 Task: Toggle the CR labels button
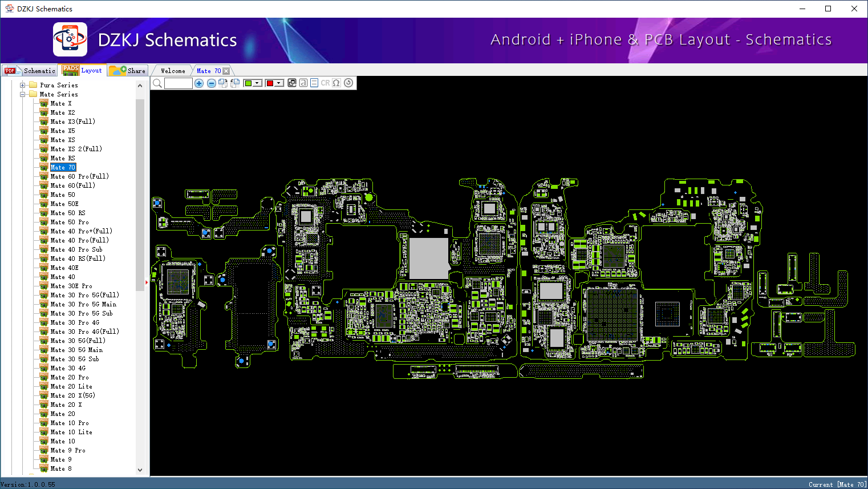(x=325, y=83)
